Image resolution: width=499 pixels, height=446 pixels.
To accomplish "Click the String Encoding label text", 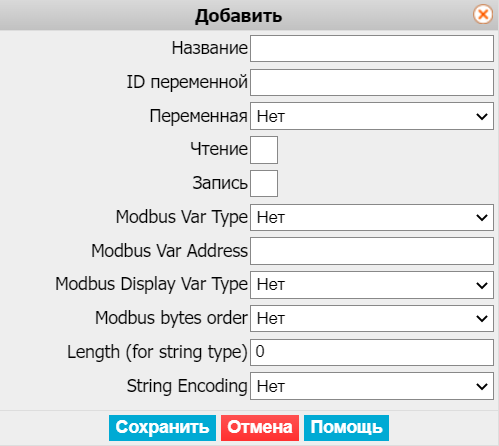I will (x=187, y=386).
